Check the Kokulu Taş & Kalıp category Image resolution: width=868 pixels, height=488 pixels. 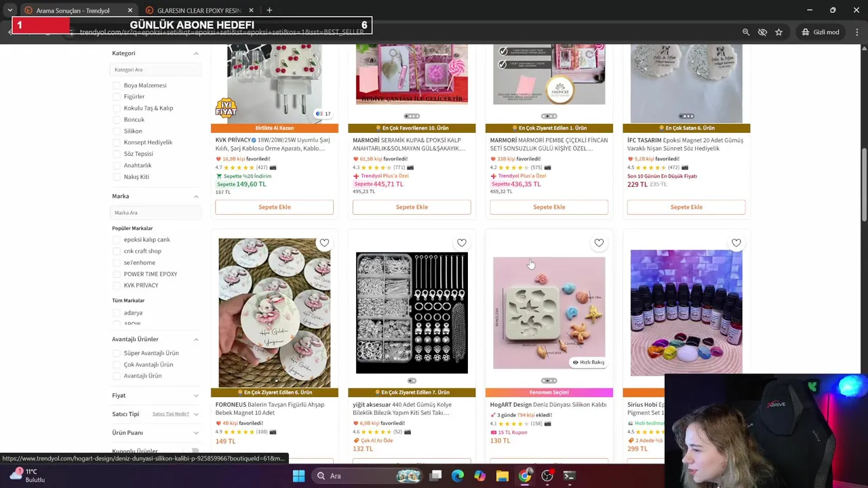(x=117, y=108)
